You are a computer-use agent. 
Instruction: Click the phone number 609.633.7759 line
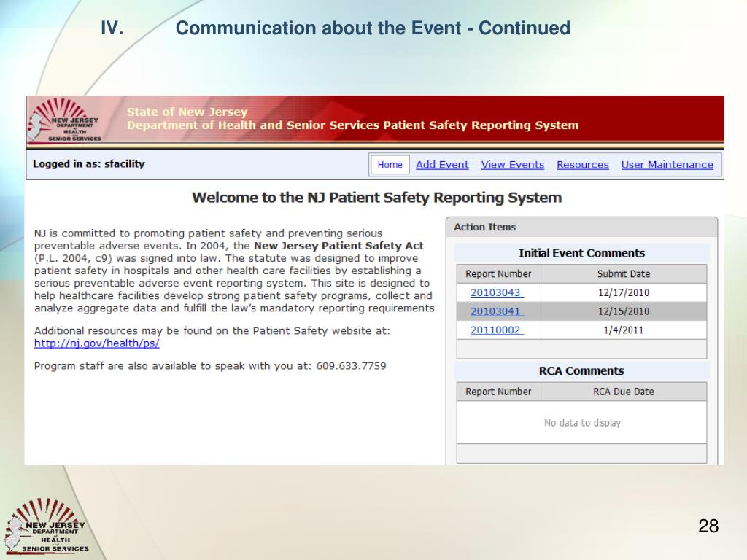tap(210, 366)
